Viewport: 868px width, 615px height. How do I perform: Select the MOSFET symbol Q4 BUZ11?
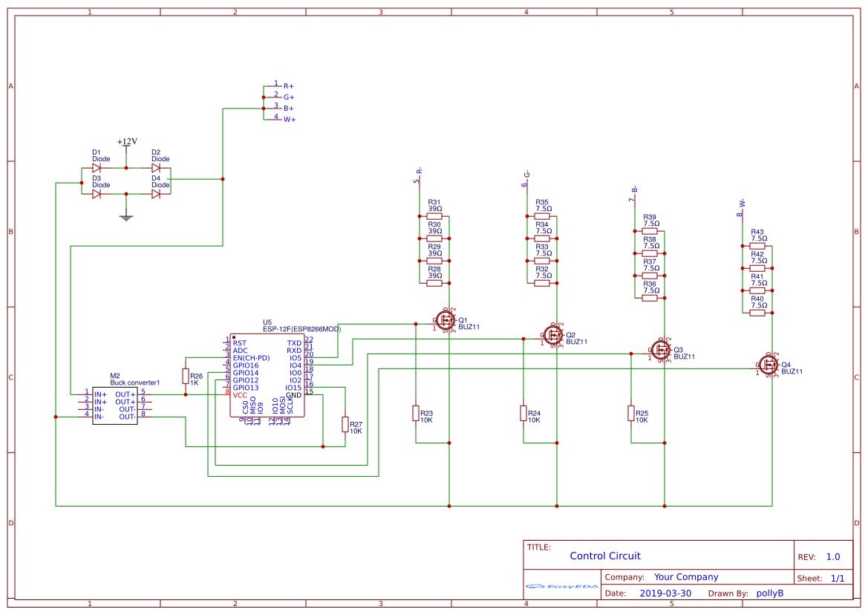coord(768,365)
